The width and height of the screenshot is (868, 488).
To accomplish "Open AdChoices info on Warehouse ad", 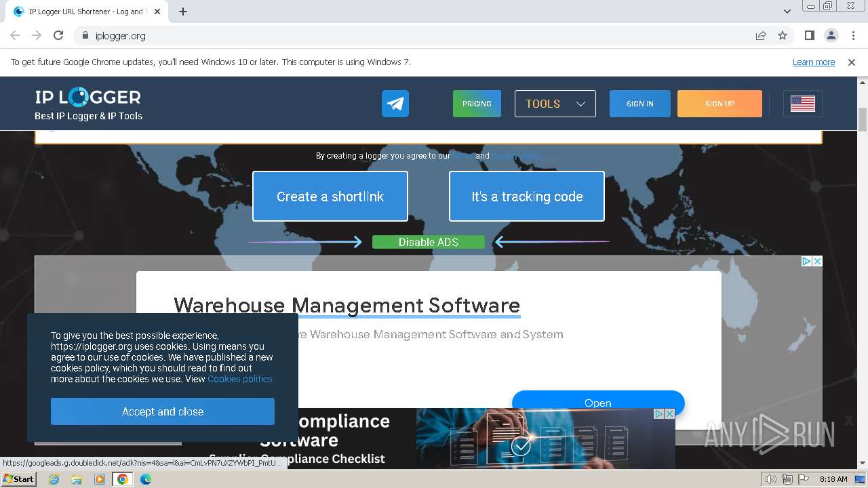I will [807, 262].
